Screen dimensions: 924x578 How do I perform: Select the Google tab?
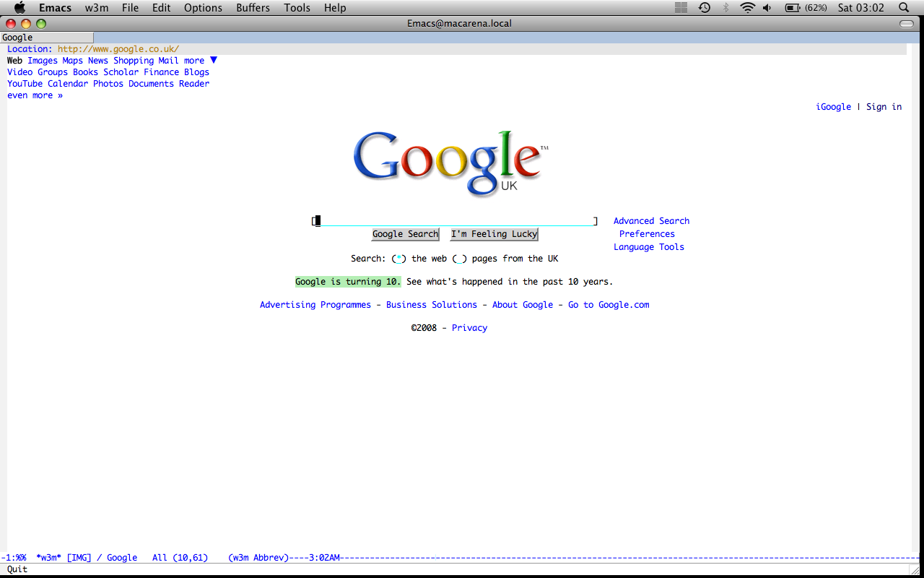tap(47, 38)
